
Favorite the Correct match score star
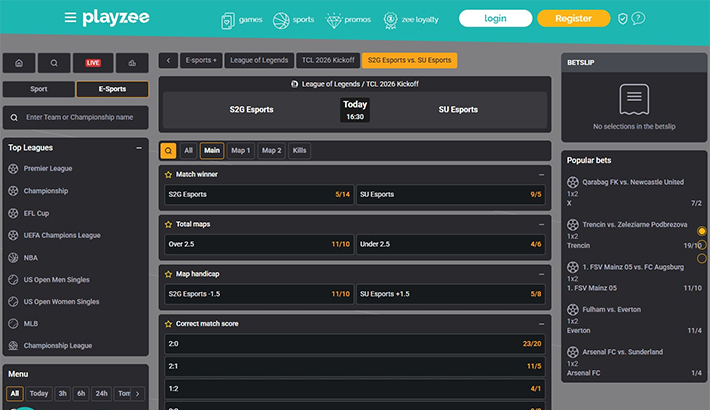[168, 324]
